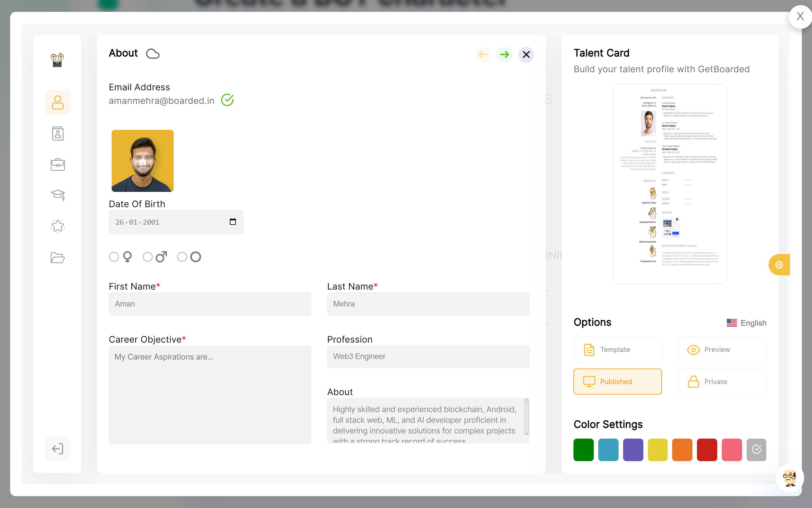Click the owl logo in the sidebar
Screen dimensions: 812x508
click(58, 60)
